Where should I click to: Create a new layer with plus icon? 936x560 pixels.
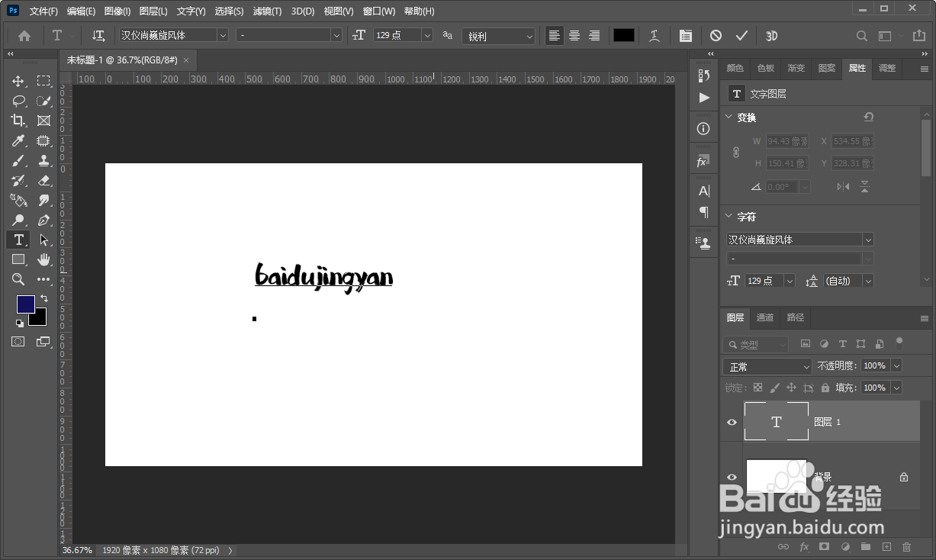click(886, 546)
